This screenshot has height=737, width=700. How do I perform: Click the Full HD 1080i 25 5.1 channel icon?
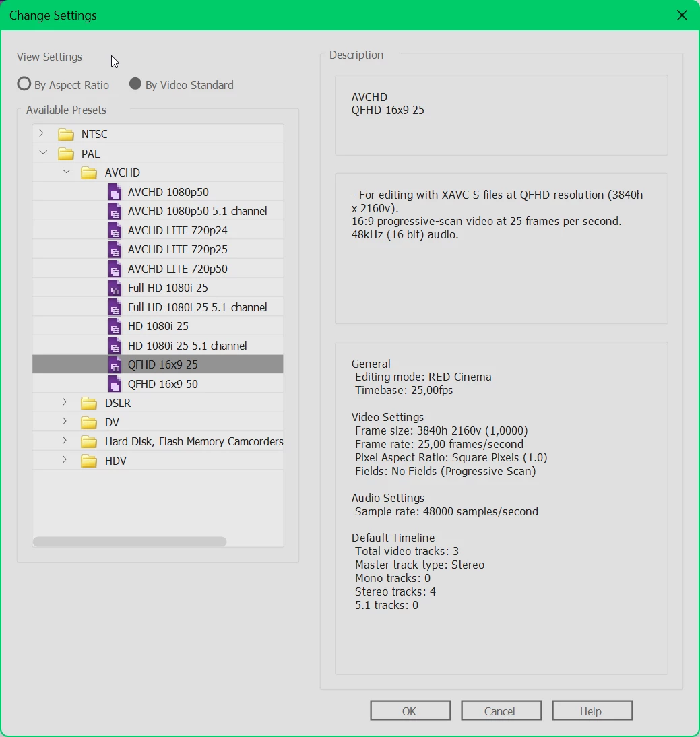point(115,307)
